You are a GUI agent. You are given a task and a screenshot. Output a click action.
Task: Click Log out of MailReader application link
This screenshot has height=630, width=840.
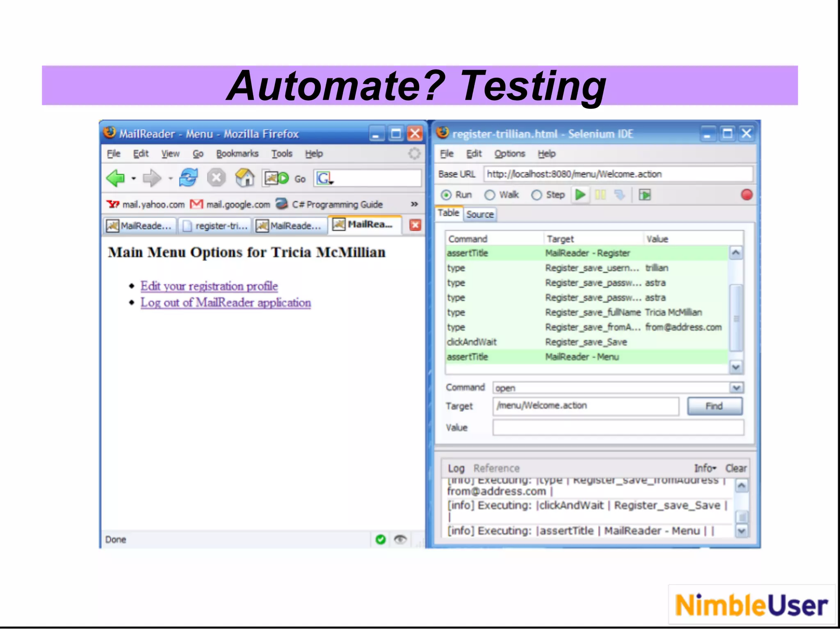(226, 303)
